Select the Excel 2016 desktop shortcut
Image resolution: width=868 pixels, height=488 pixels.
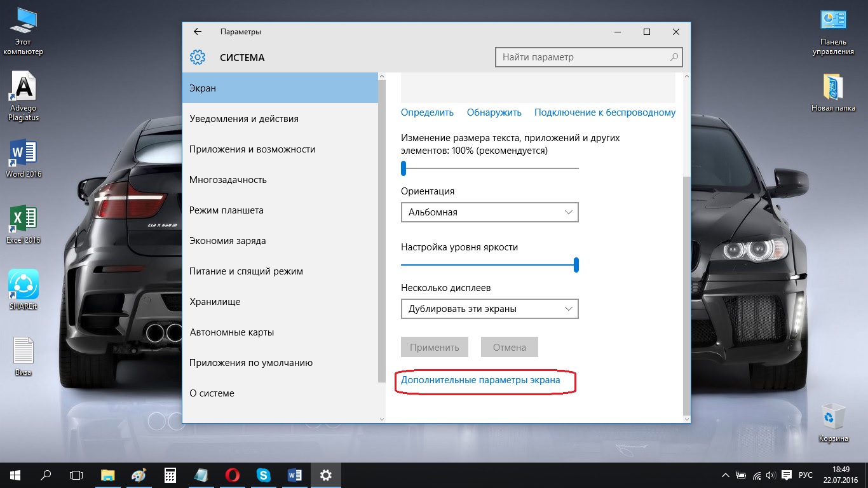[24, 225]
